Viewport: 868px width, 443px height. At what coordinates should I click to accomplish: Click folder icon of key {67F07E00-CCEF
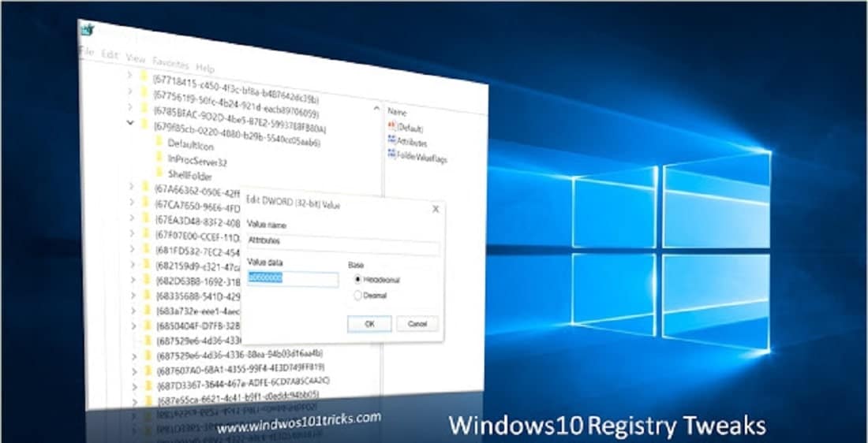click(146, 233)
